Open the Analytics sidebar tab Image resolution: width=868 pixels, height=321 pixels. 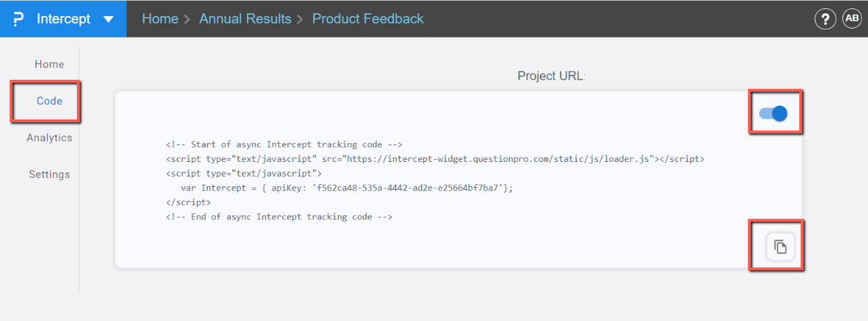pyautogui.click(x=49, y=138)
